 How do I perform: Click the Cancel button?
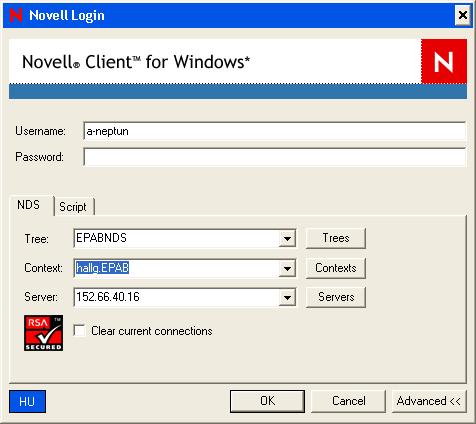click(348, 401)
